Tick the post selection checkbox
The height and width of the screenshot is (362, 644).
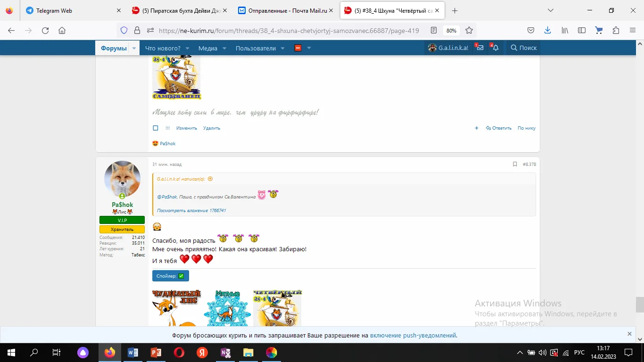156,128
